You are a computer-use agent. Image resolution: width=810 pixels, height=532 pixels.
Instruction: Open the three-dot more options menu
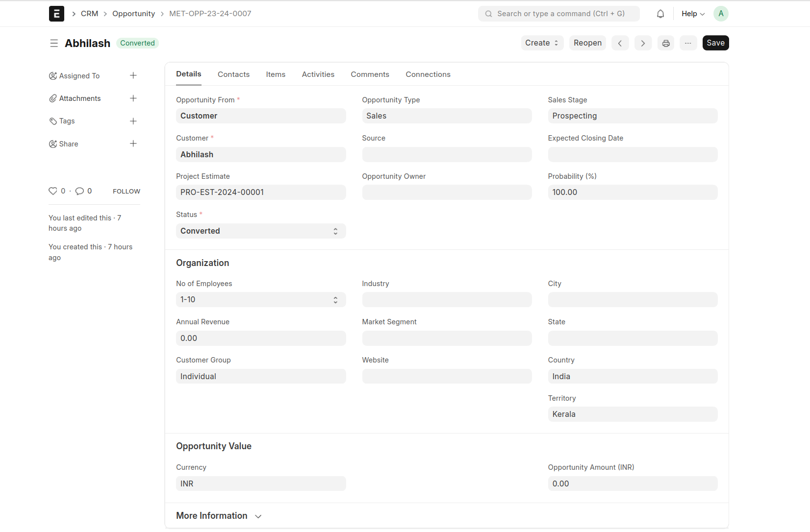(688, 43)
